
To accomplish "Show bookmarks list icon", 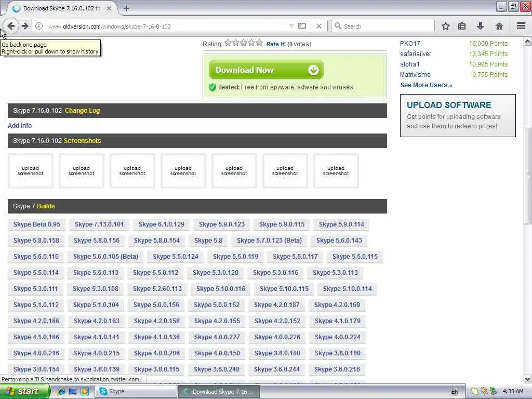I will click(x=462, y=26).
